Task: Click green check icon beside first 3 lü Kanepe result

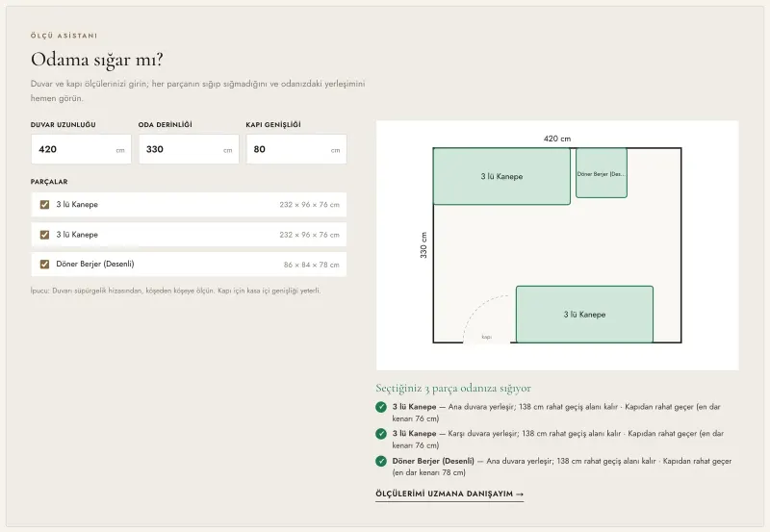Action: click(381, 407)
